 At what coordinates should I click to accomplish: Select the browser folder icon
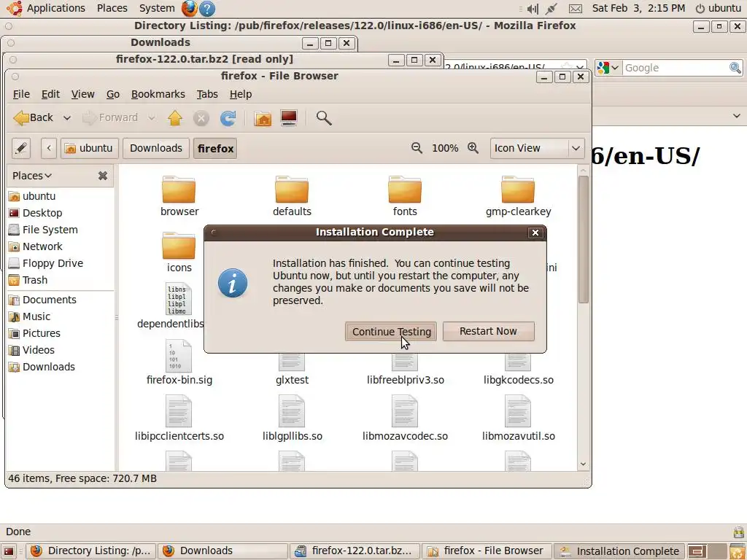pos(179,190)
